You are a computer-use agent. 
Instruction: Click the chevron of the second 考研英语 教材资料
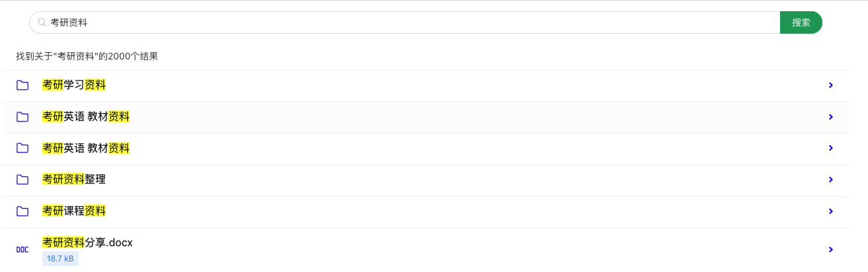pyautogui.click(x=831, y=149)
